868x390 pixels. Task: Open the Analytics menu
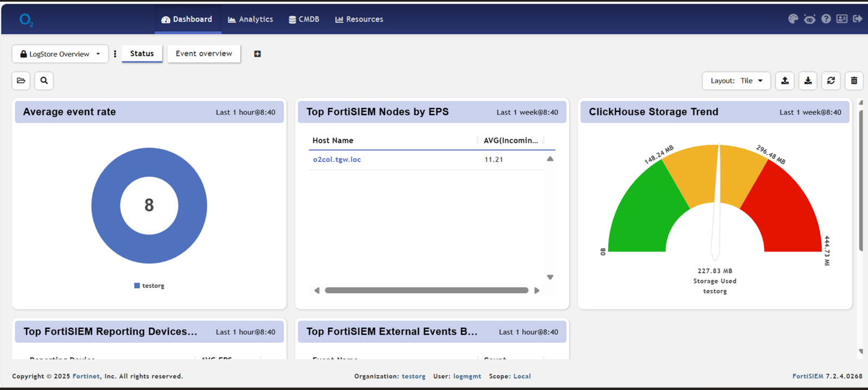pyautogui.click(x=251, y=19)
